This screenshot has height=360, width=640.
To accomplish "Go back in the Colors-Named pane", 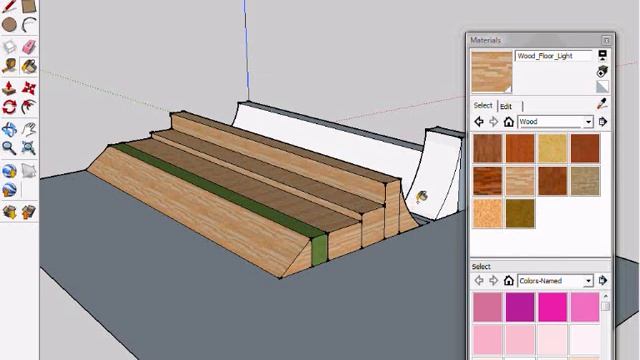I will [x=479, y=280].
